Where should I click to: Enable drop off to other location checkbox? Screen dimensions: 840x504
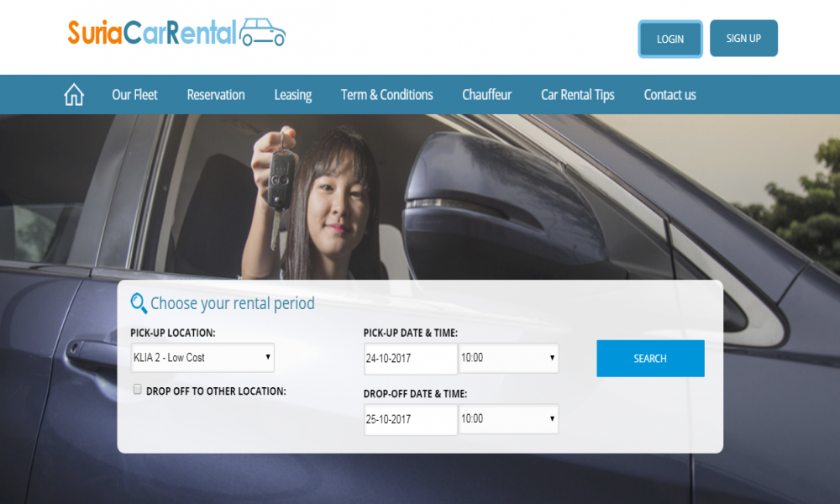[138, 390]
